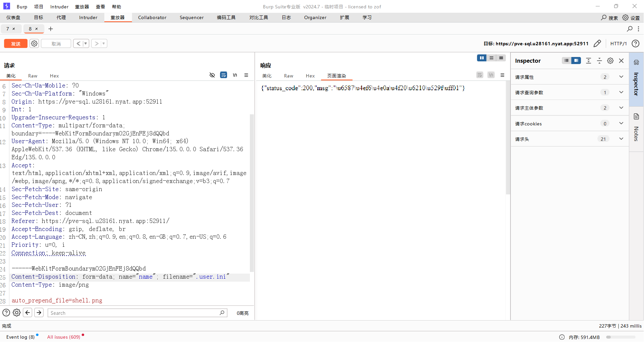Screen dimensions: 644x342
Task: Click the response panel vertical scrollbar
Action: pyautogui.click(x=508, y=137)
